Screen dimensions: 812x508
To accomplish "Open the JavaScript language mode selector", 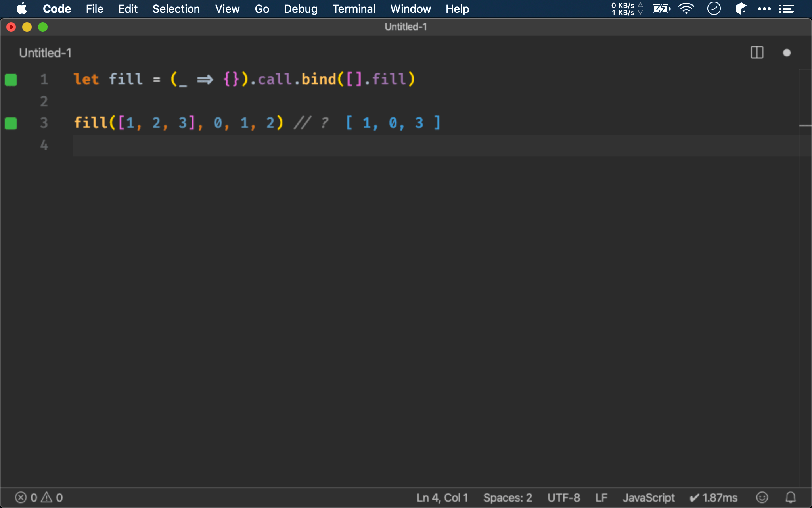I will (x=649, y=497).
